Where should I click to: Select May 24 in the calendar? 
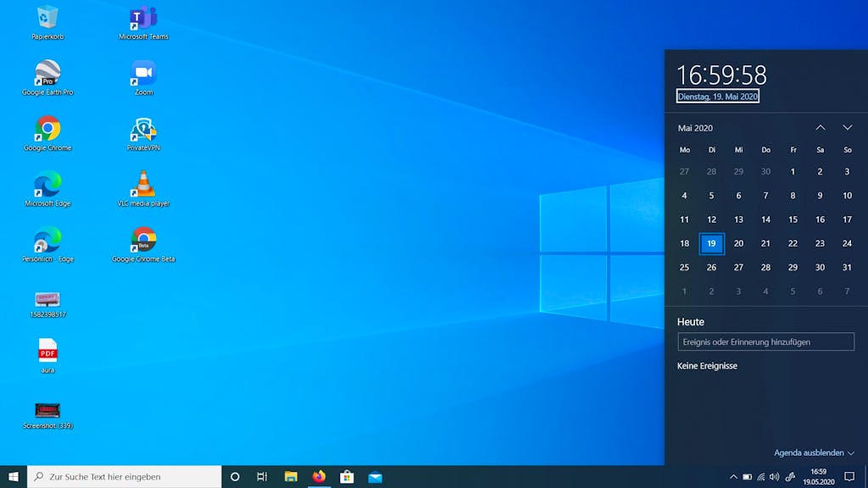coord(847,243)
